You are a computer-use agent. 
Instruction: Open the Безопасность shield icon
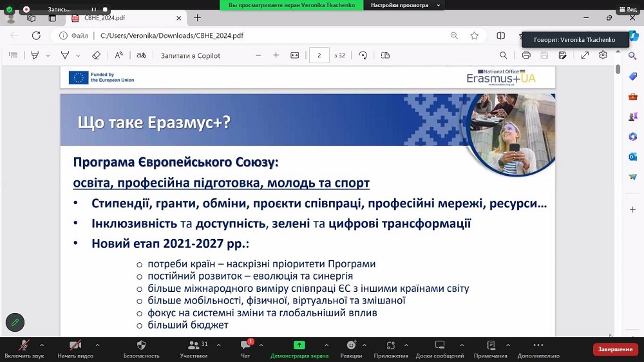coord(141,345)
